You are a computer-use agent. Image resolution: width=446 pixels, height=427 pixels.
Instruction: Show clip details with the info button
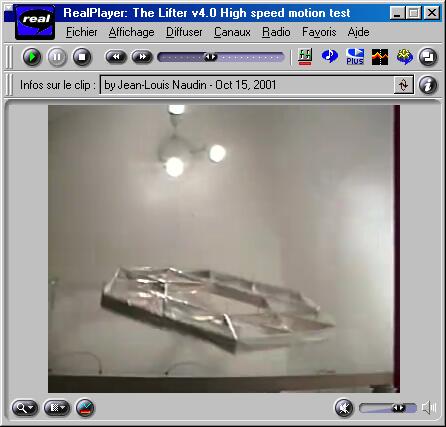click(428, 85)
